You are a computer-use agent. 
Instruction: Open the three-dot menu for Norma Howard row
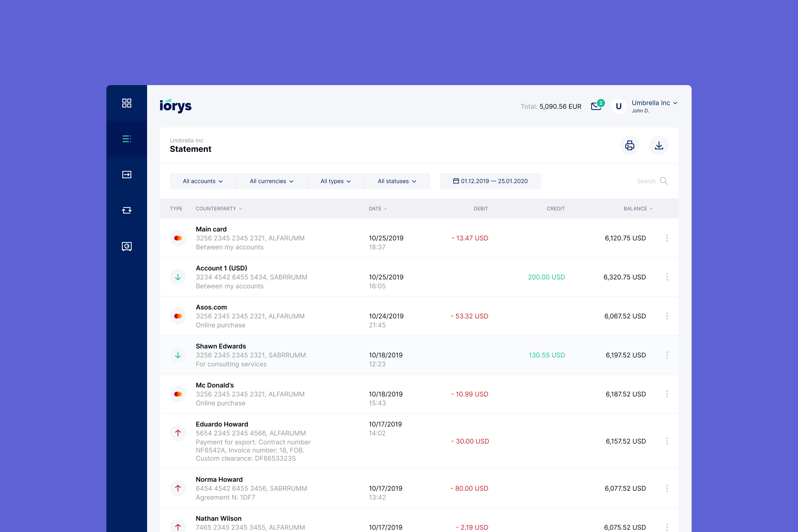pyautogui.click(x=667, y=488)
